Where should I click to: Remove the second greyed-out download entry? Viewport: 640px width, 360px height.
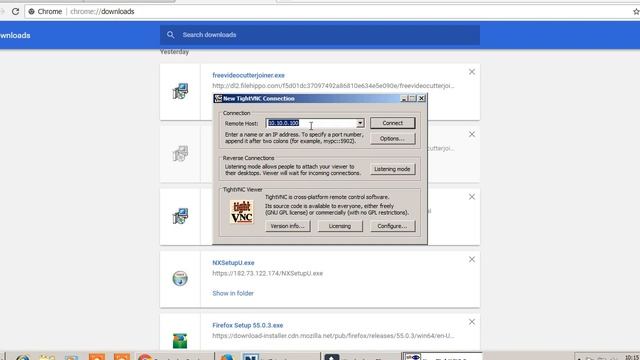[x=472, y=134]
